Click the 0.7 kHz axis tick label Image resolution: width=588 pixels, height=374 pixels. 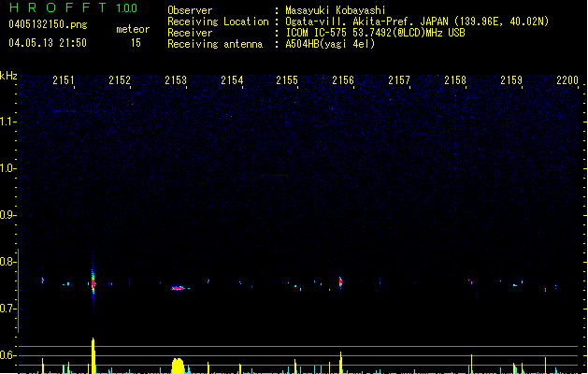pos(7,309)
